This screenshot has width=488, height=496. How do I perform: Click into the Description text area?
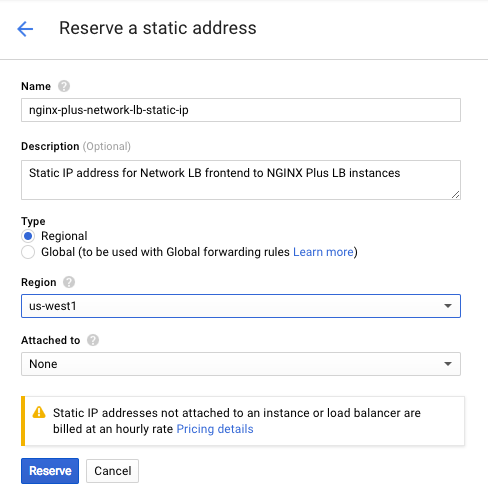click(x=241, y=180)
